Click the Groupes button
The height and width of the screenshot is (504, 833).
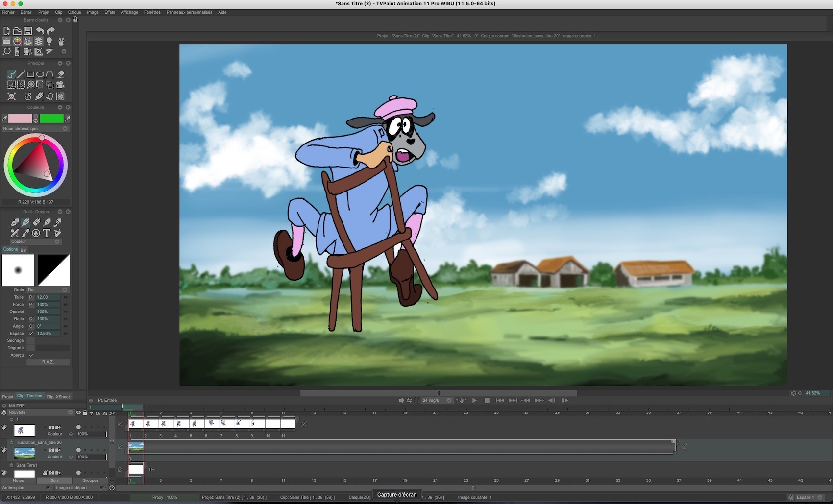(90, 480)
